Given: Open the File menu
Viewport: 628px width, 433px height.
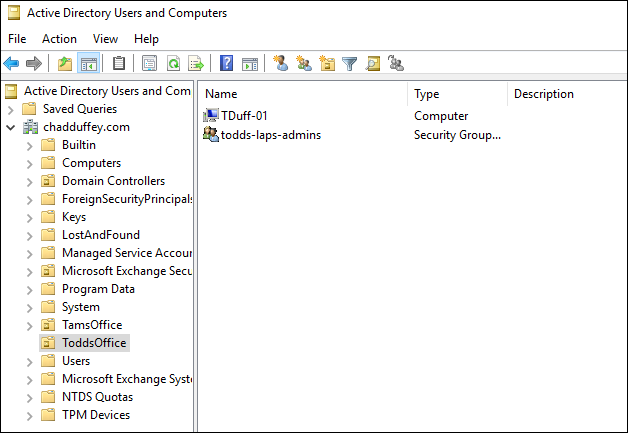Looking at the screenshot, I should [x=17, y=39].
